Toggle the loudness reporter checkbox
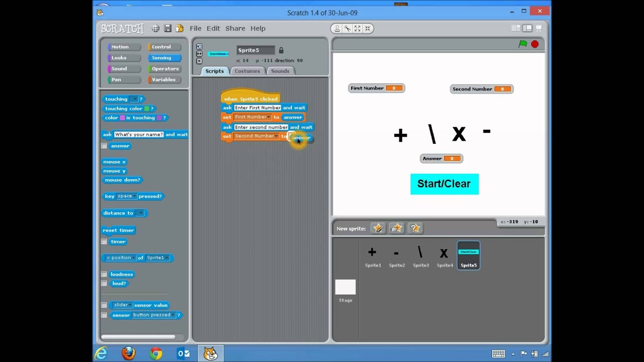This screenshot has width=644, height=362. [104, 275]
